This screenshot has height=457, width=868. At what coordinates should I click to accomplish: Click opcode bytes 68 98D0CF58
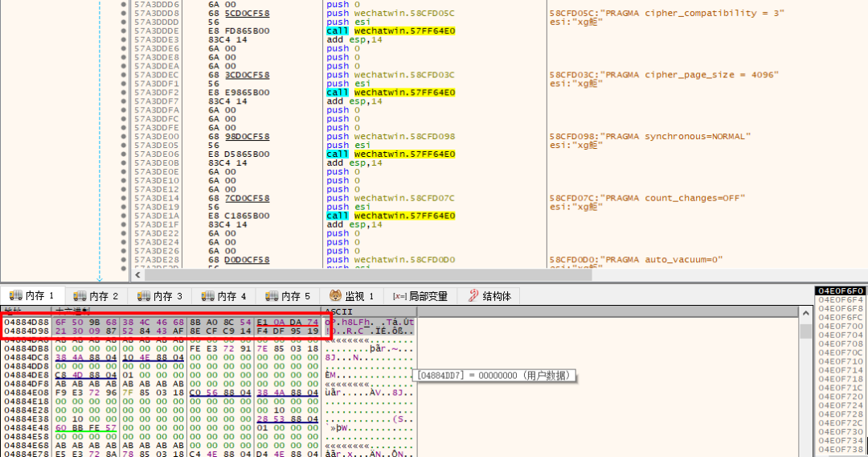click(x=239, y=137)
